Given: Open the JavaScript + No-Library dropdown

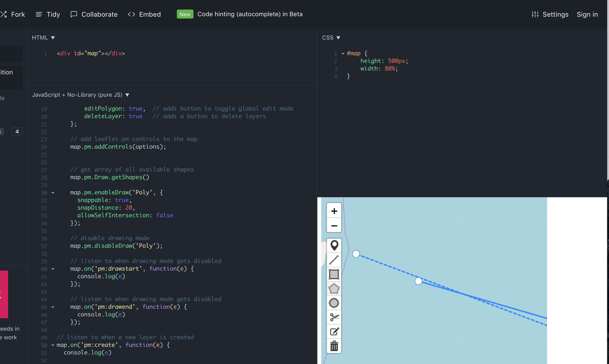Looking at the screenshot, I should pyautogui.click(x=127, y=95).
